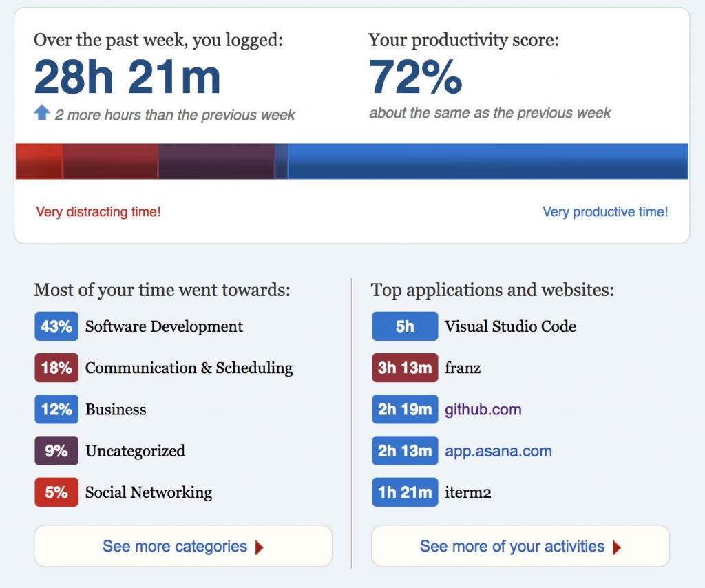Open the github.com link
The width and height of the screenshot is (705, 588).
pyautogui.click(x=483, y=410)
